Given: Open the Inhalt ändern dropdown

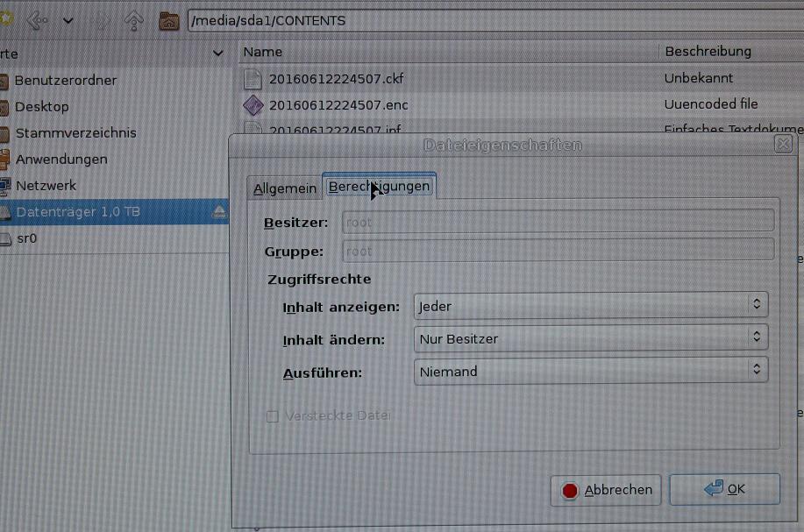Looking at the screenshot, I should 591,339.
